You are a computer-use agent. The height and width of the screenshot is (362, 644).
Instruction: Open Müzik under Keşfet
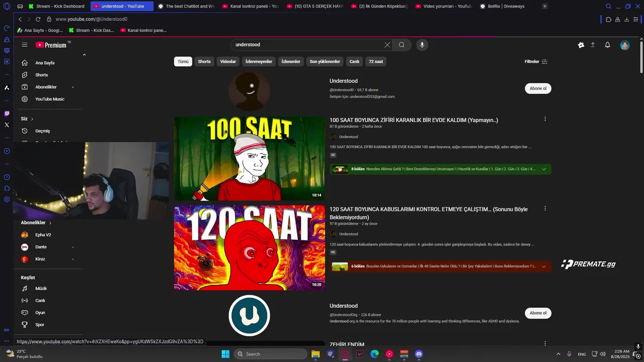(x=41, y=289)
